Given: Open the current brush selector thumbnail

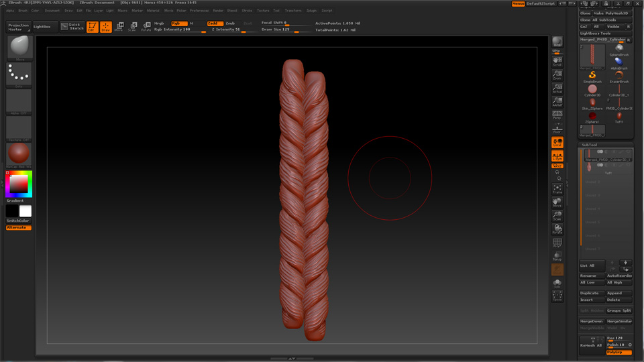Looking at the screenshot, I should [19, 48].
